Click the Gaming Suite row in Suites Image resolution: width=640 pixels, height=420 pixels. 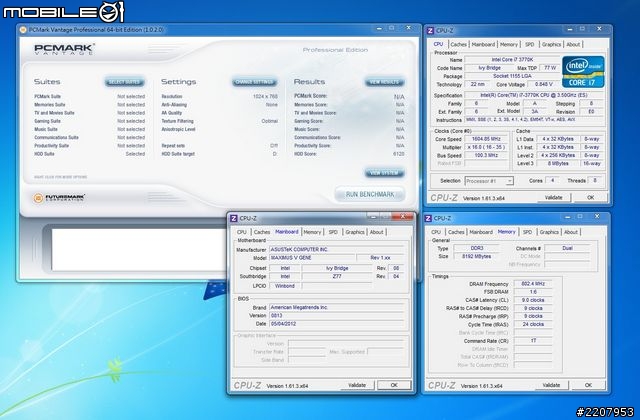point(89,121)
